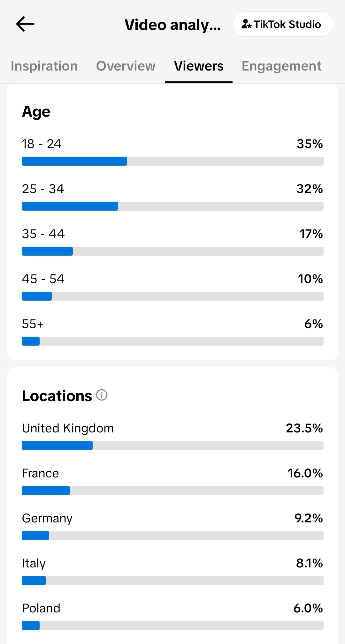345x644 pixels.
Task: Tap the Italy location row label
Action: (x=34, y=564)
